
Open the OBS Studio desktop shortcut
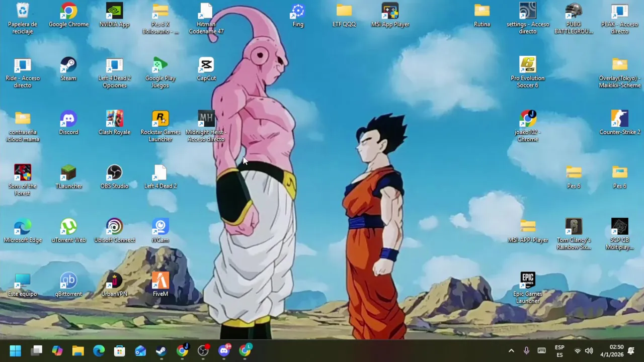(115, 177)
